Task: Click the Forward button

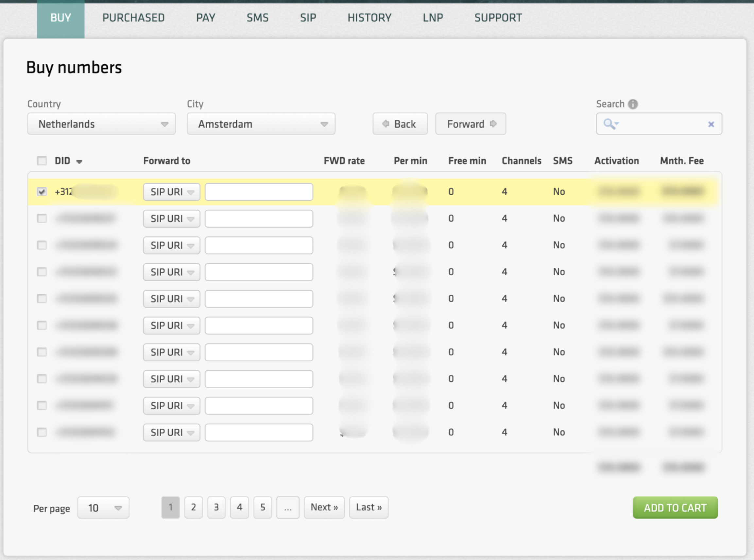Action: [471, 124]
